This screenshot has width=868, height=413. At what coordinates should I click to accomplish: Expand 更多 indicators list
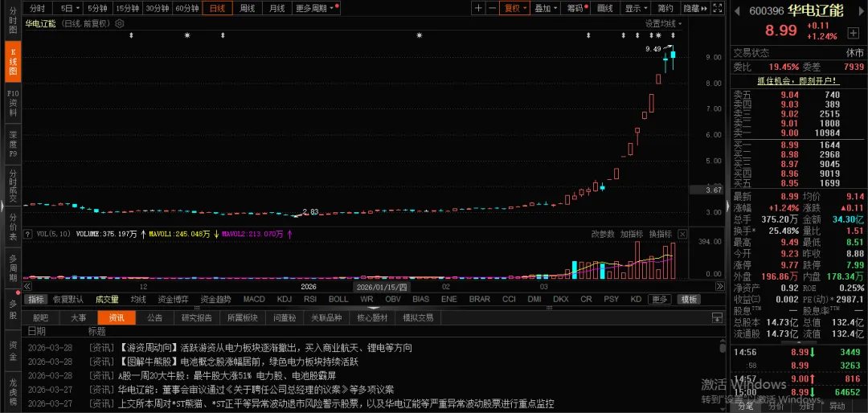659,299
